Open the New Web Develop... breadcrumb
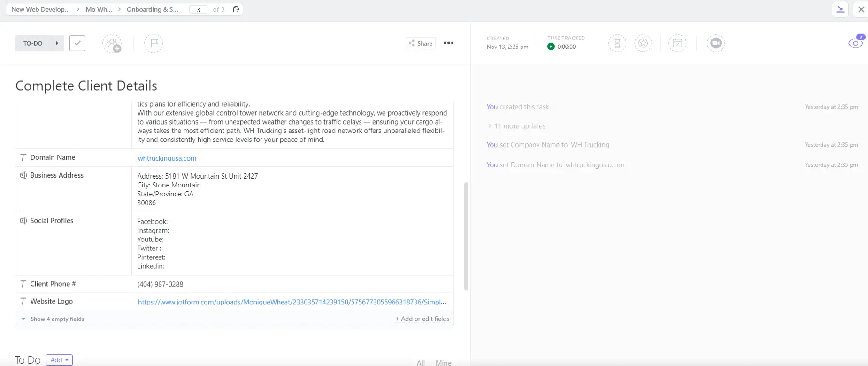The image size is (868, 366). point(40,9)
